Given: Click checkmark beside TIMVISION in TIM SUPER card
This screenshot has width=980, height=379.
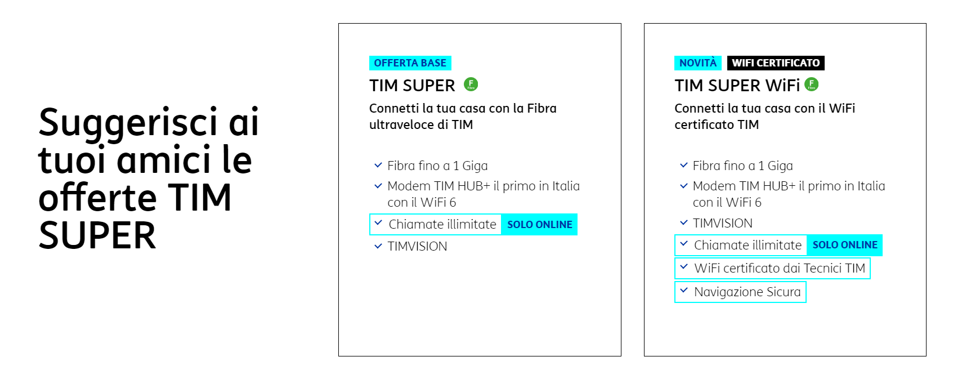Looking at the screenshot, I should click(378, 246).
